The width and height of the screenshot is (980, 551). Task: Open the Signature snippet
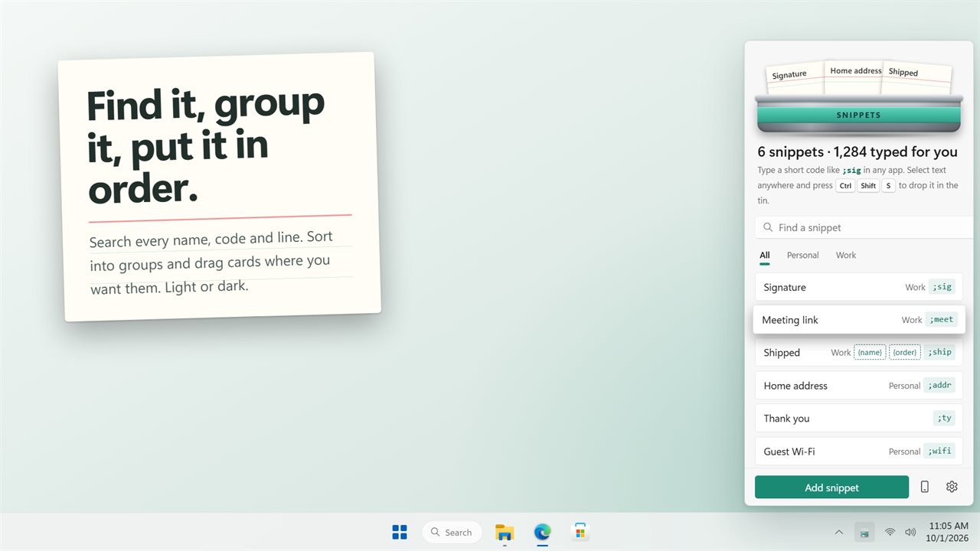pyautogui.click(x=858, y=287)
